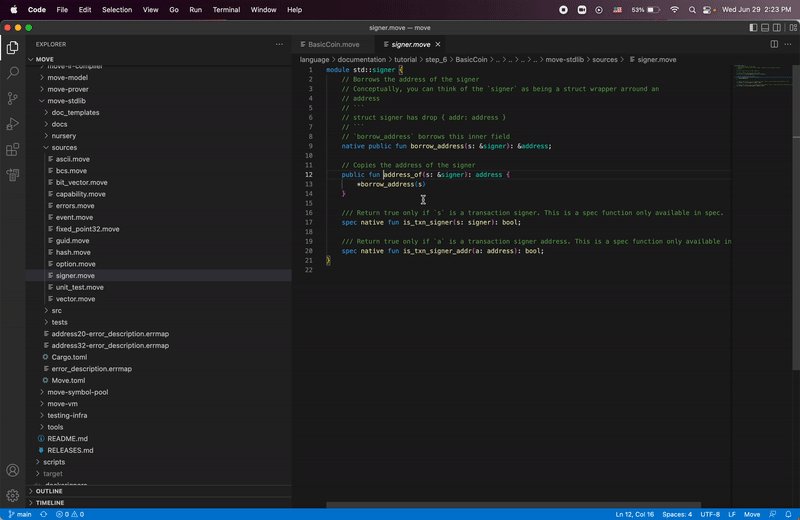
Task: Toggle the secondary side bar layout button
Action: coord(777,28)
